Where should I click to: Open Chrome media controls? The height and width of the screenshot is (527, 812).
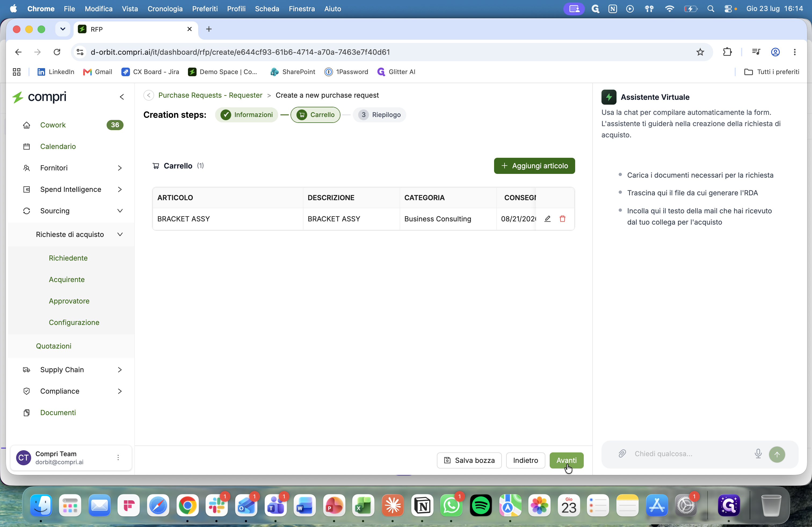756,52
